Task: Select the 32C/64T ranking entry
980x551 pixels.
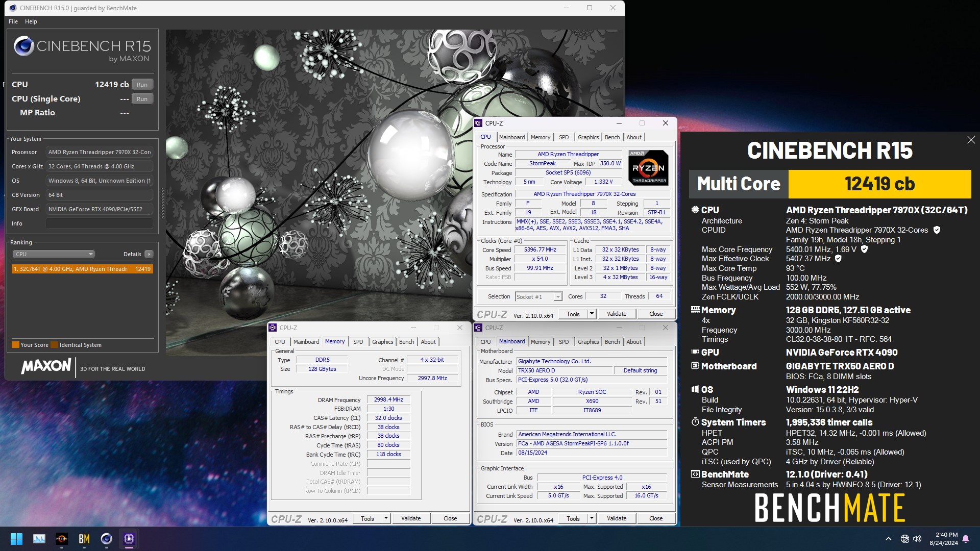Action: pos(82,269)
